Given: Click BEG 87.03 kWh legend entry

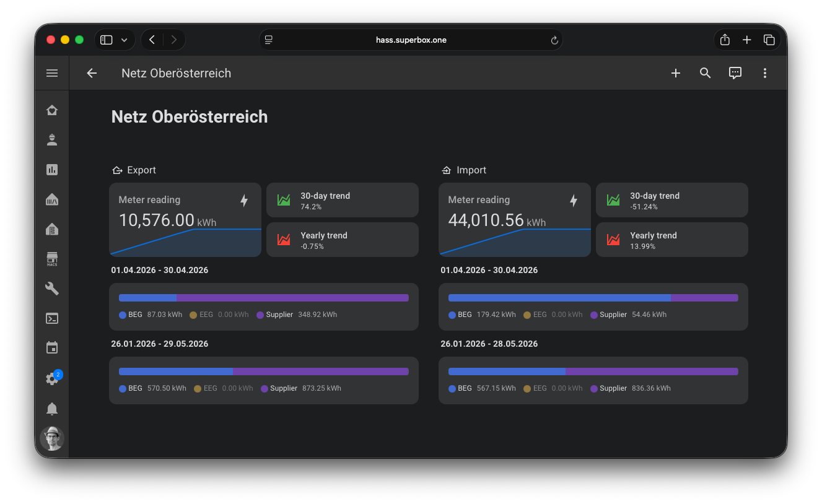Looking at the screenshot, I should (x=151, y=315).
